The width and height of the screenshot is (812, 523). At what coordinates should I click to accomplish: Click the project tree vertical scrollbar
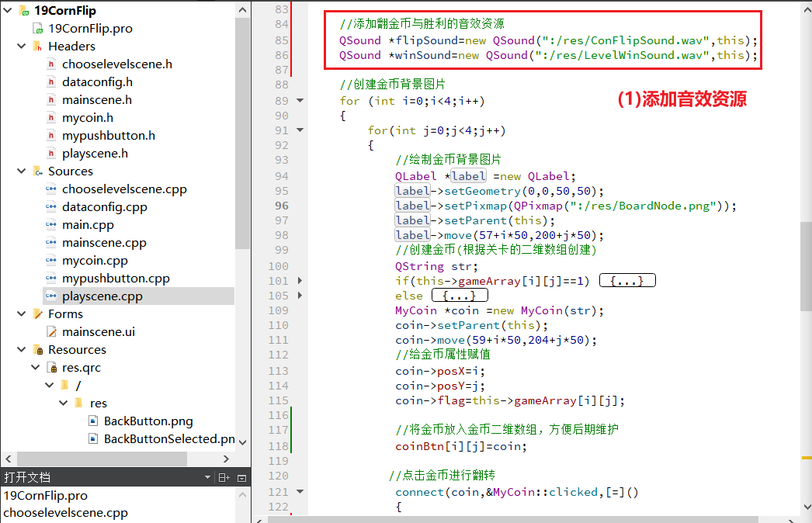click(242, 133)
